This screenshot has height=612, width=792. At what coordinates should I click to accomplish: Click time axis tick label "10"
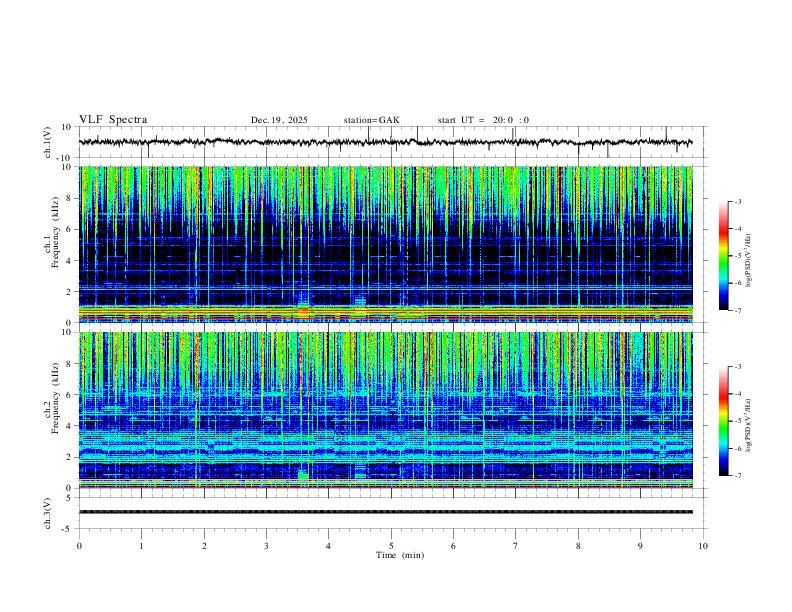(703, 546)
